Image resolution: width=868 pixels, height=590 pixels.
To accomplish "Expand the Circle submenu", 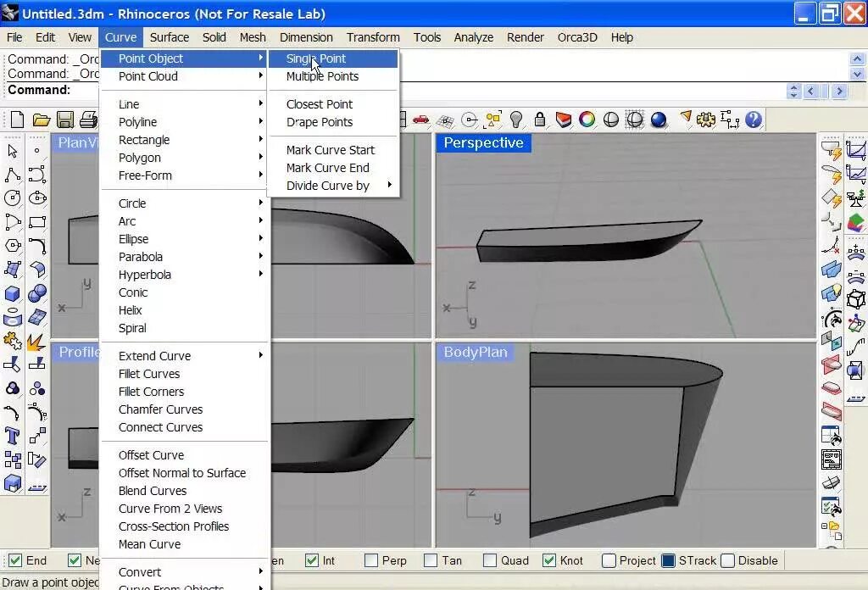I will (x=185, y=203).
